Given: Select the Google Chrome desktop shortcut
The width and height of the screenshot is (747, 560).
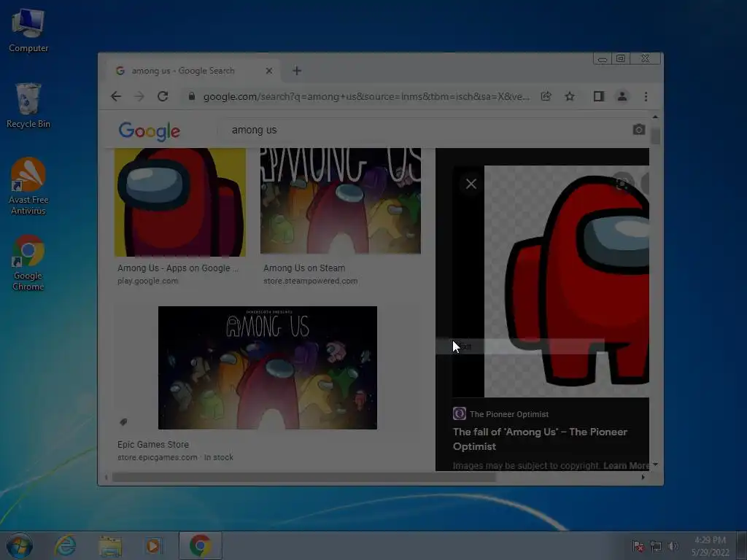Looking at the screenshot, I should point(28,262).
